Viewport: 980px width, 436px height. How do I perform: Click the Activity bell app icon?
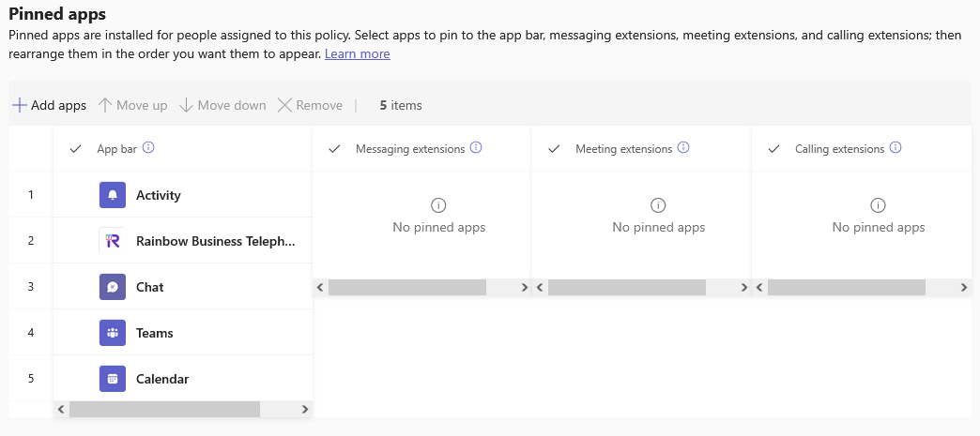tap(112, 195)
